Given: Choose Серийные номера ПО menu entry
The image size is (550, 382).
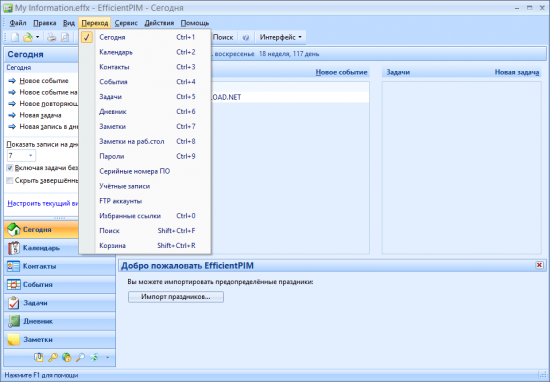Looking at the screenshot, I should pyautogui.click(x=145, y=171).
